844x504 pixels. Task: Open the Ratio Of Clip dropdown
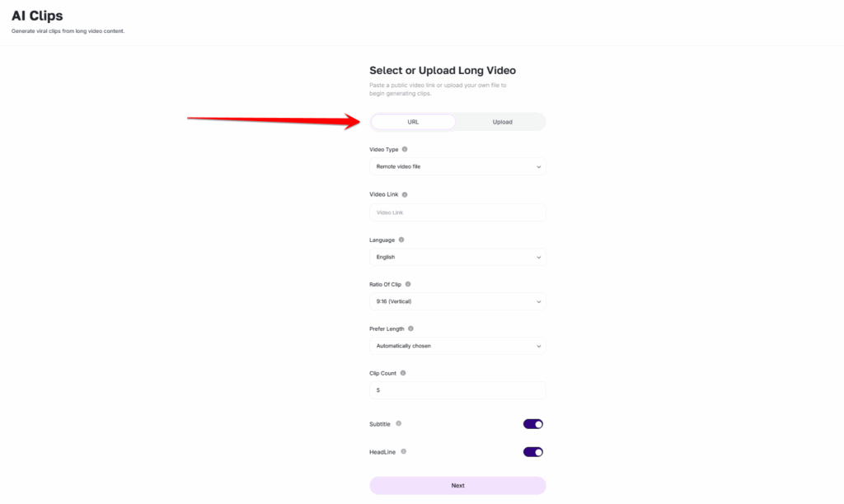tap(457, 301)
